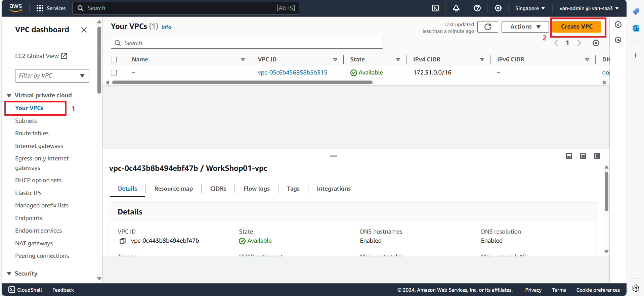Image resolution: width=644 pixels, height=296 pixels.
Task: Go to previous page of VPCs
Action: (556, 43)
